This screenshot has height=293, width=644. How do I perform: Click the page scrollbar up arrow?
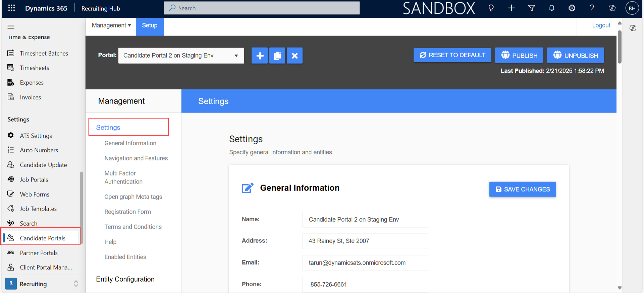tap(620, 23)
